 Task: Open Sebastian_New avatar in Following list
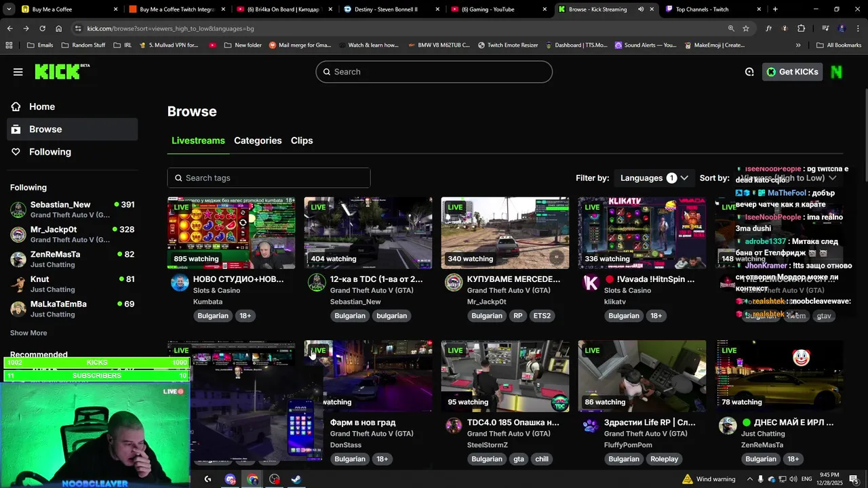(x=18, y=209)
